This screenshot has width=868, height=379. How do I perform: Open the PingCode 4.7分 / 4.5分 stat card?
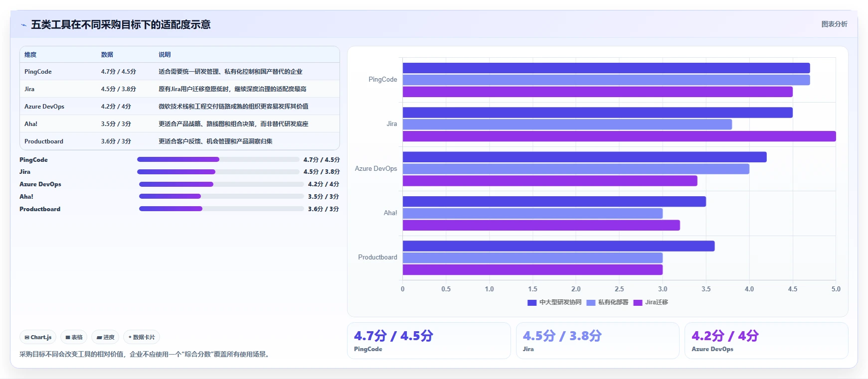(x=429, y=341)
